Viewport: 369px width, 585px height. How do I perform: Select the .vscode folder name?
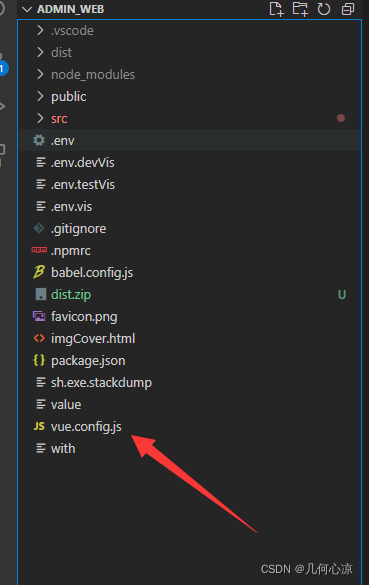(72, 31)
